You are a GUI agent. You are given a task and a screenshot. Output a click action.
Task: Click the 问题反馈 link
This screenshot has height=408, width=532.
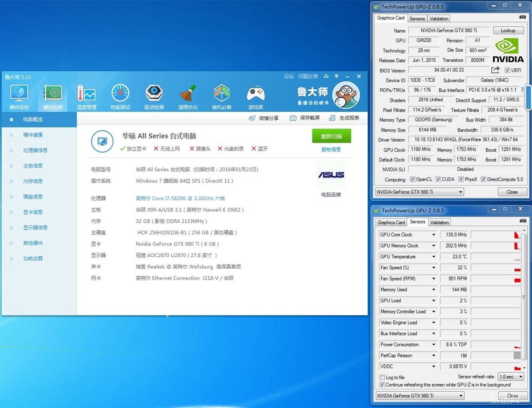pos(308,76)
